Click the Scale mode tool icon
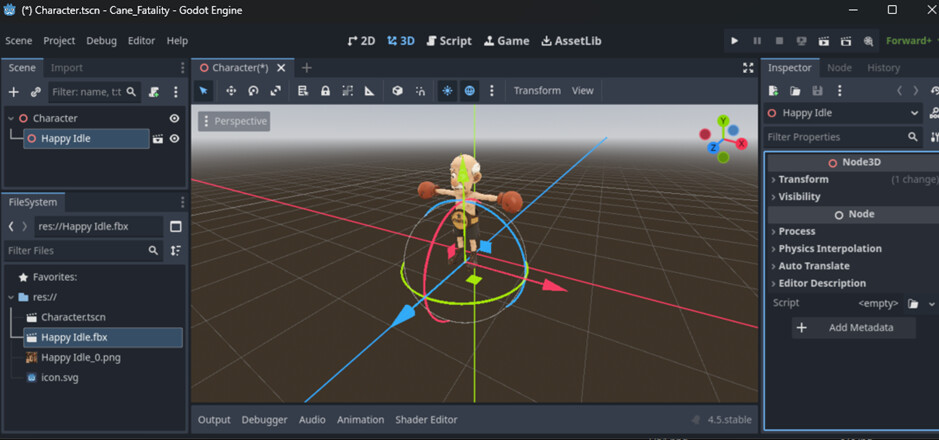Screen dimensions: 939x440 click(275, 91)
